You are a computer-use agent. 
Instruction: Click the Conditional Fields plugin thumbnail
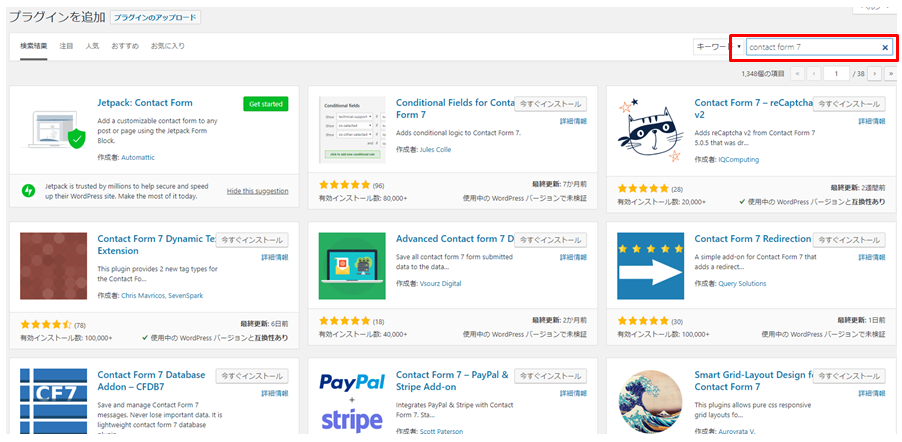point(352,130)
